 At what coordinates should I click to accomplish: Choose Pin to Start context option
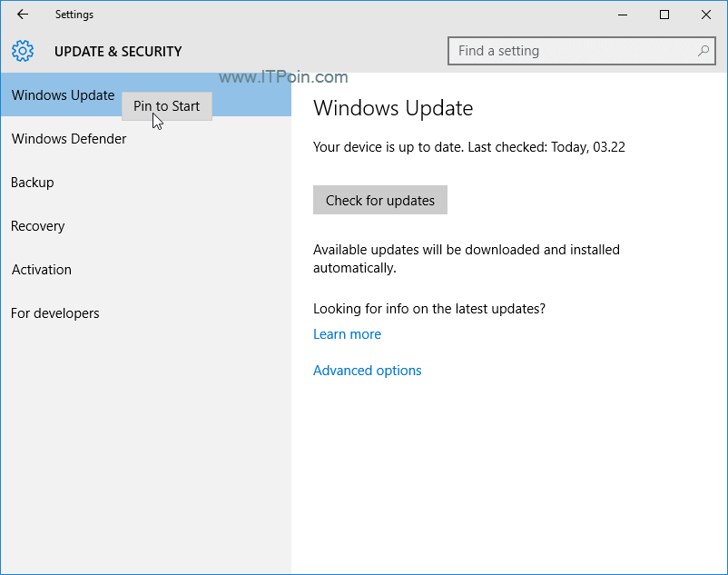click(167, 106)
